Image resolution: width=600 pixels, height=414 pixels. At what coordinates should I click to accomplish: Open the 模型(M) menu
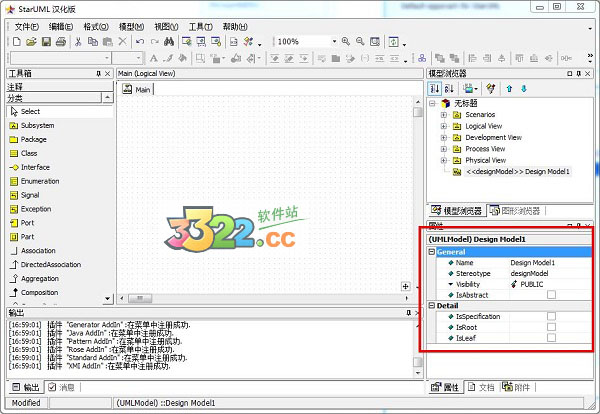point(131,27)
